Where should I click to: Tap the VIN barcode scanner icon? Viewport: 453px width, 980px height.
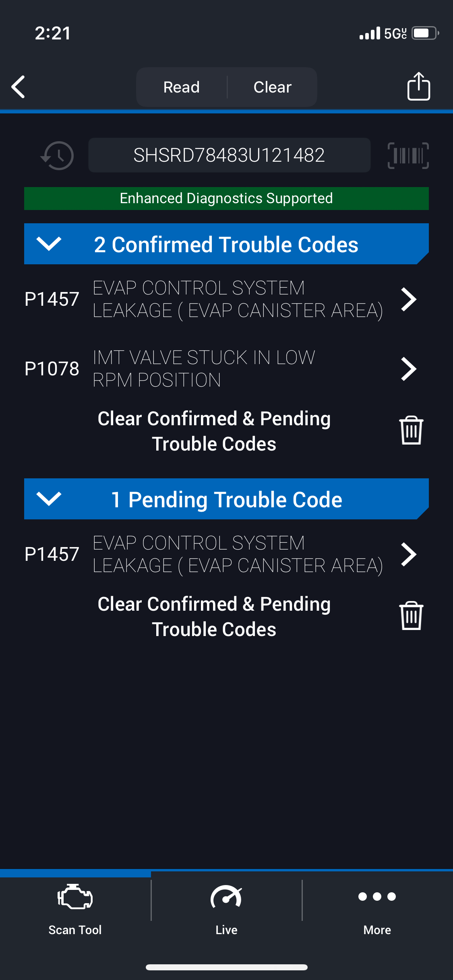coord(408,155)
